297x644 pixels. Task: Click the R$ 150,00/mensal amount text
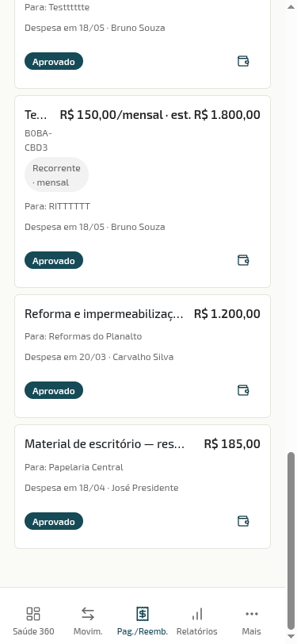tap(111, 114)
